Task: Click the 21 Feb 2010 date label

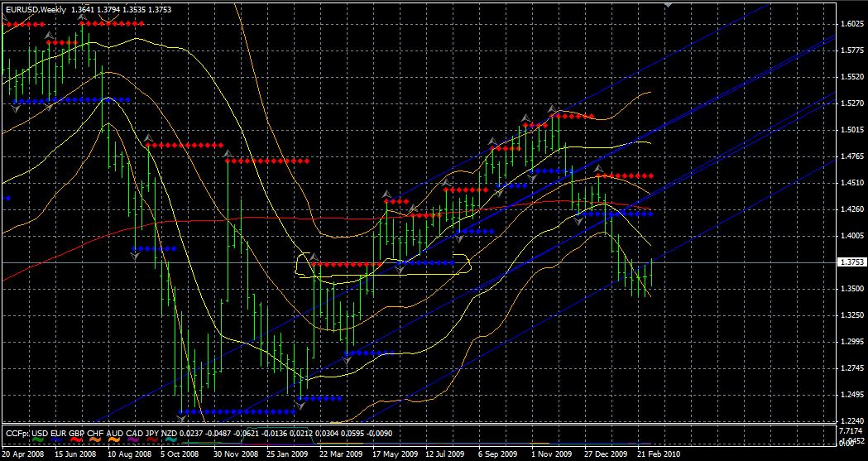Action: (x=658, y=454)
